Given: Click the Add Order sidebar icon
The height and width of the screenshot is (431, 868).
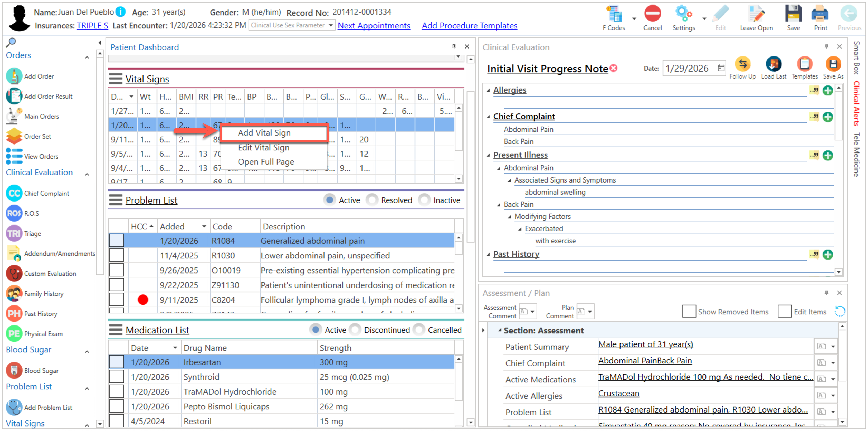Looking at the screenshot, I should [14, 76].
